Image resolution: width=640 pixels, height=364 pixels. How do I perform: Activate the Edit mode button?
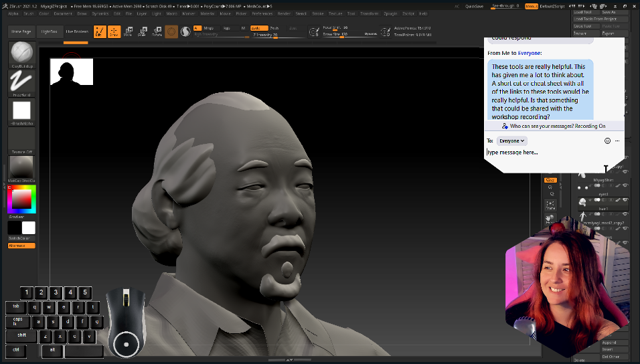coord(100,31)
